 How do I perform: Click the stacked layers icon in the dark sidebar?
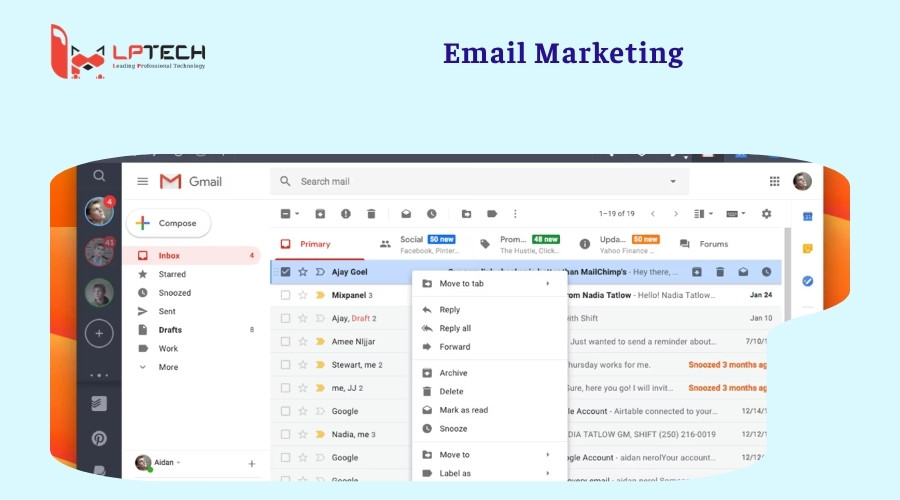(x=99, y=404)
